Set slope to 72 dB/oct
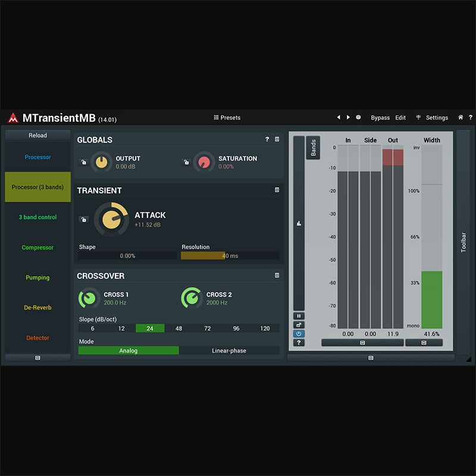Screen dimensions: 476x476 (x=207, y=328)
